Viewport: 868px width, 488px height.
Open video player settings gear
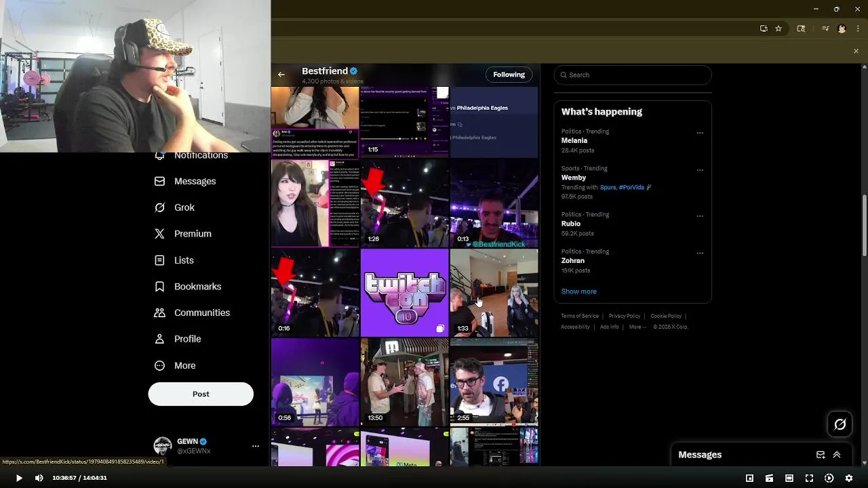(x=848, y=478)
